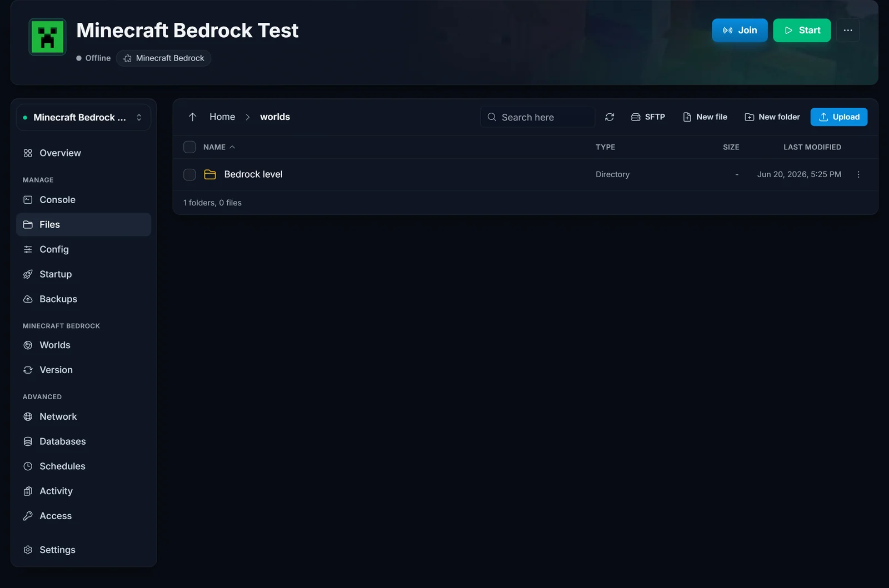Sort by the NAME column
Screen dimensions: 889x588
pyautogui.click(x=219, y=147)
